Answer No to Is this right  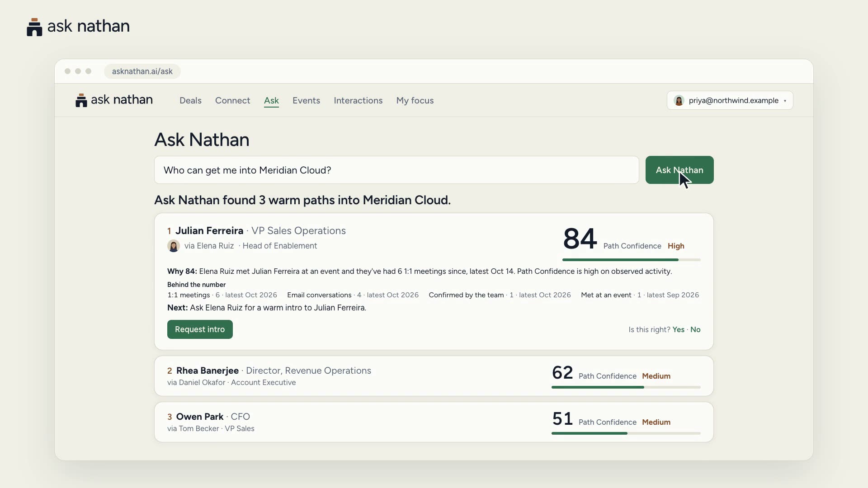pos(695,330)
